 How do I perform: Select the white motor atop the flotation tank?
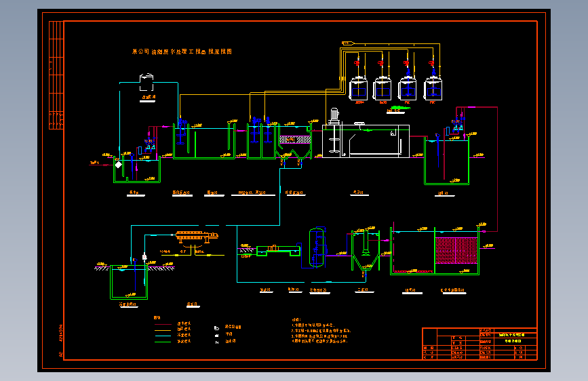334,116
